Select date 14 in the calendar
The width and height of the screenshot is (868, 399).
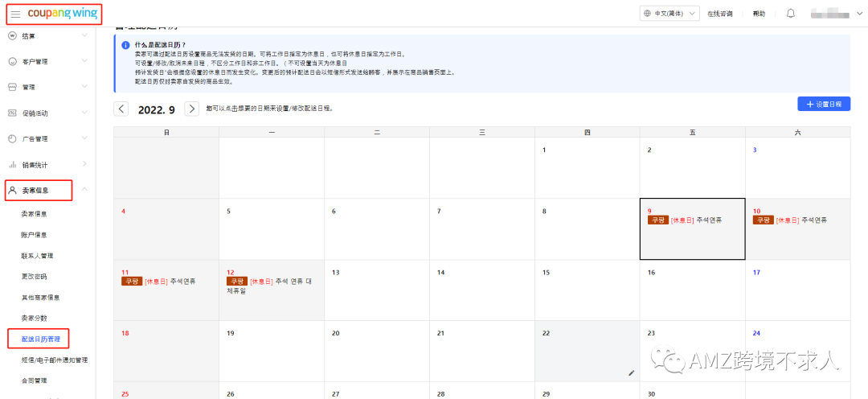coord(482,290)
